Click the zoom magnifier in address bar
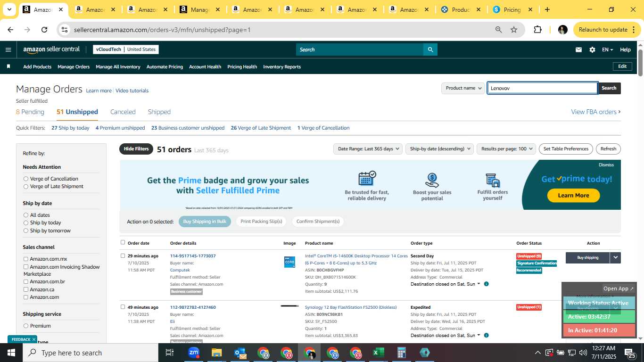Image resolution: width=644 pixels, height=362 pixels. point(498,30)
